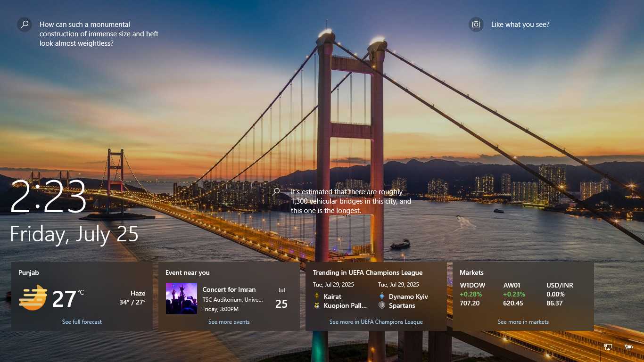Click the Tue, Jul 29 date above Kairat
This screenshot has width=644, height=362.
pos(333,285)
